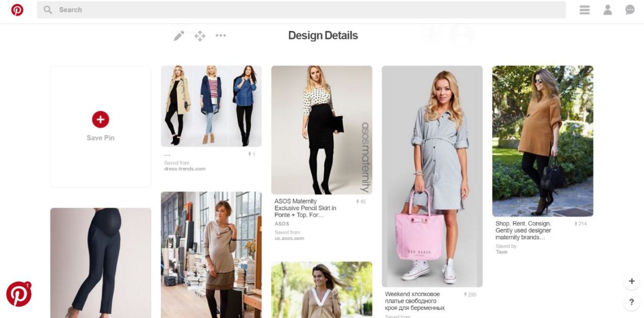This screenshot has width=644, height=318.
Task: Open the three-coat maternity outfits pin
Action: click(211, 106)
